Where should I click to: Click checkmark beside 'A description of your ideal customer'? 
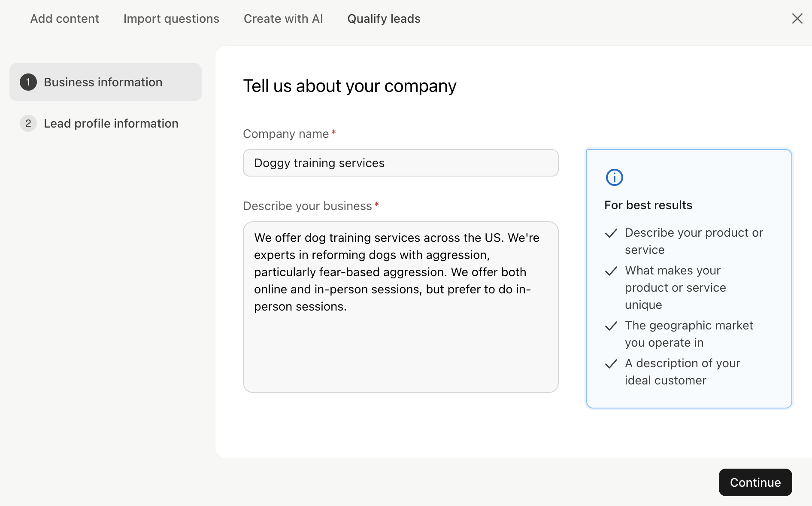611,364
